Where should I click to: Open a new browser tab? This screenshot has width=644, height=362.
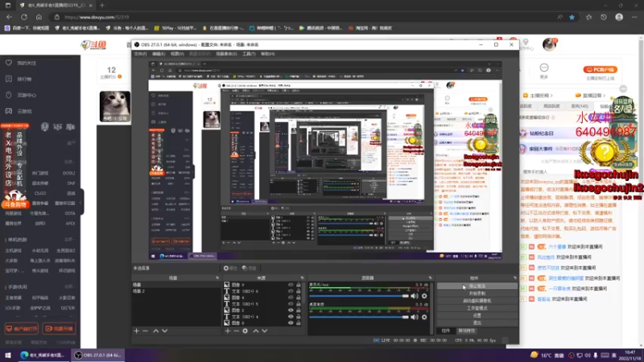click(102, 6)
